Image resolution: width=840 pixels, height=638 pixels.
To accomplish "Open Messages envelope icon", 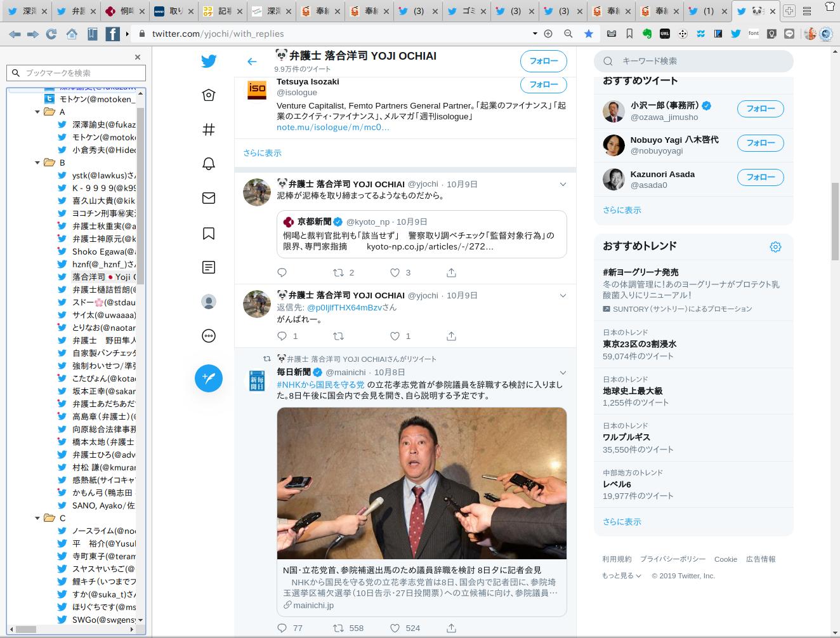I will tap(209, 198).
